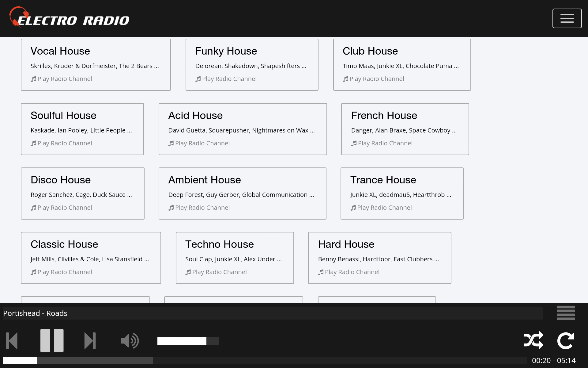Play Ambient House radio channel
This screenshot has height=368, width=588.
tap(199, 208)
